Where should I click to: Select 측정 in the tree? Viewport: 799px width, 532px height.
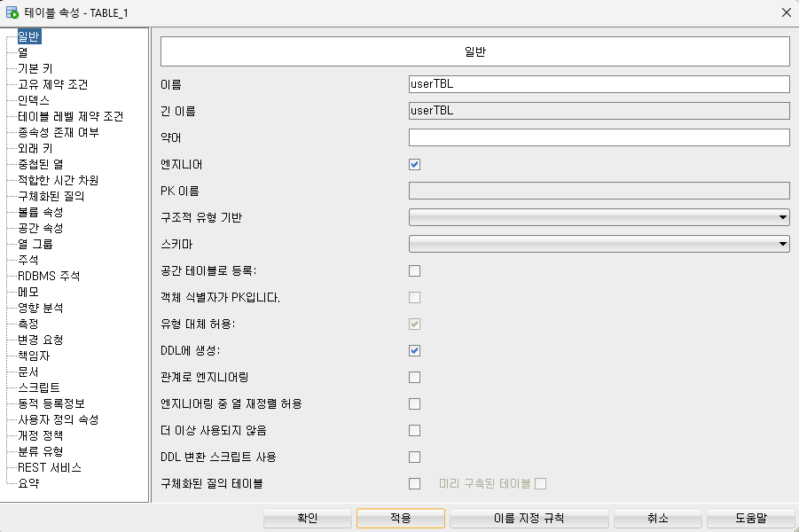(28, 324)
